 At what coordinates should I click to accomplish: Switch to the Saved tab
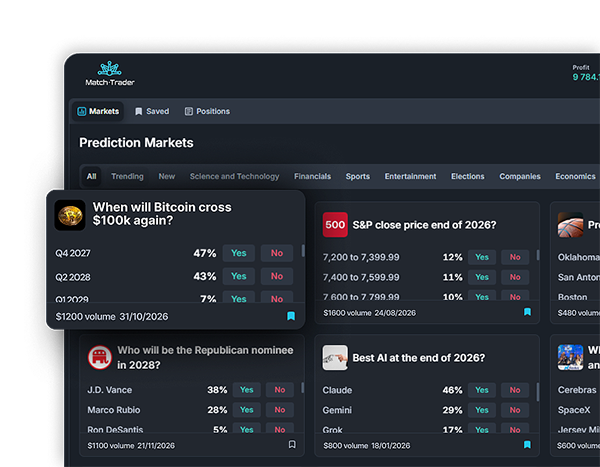click(x=152, y=111)
